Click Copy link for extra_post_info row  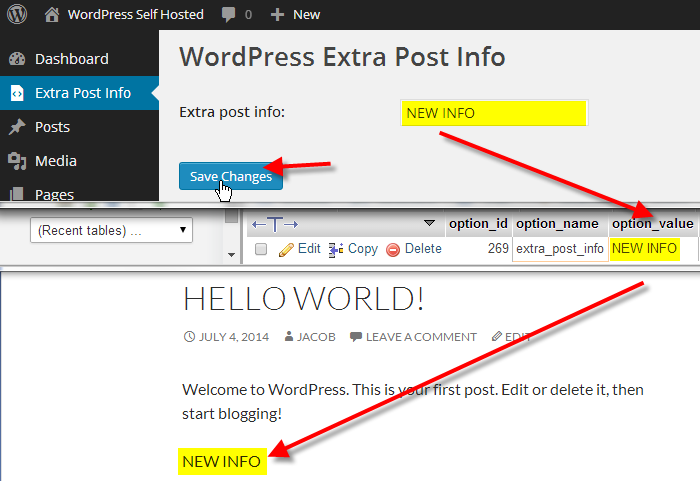[362, 249]
